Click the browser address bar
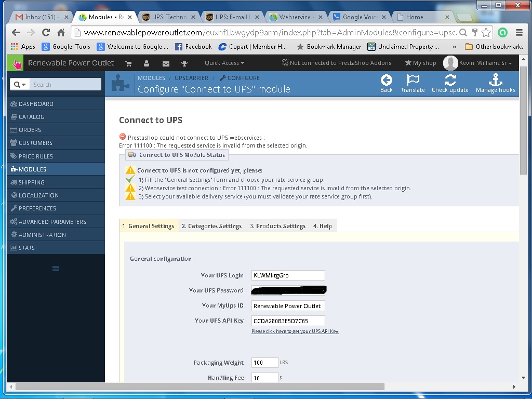 pyautogui.click(x=270, y=33)
